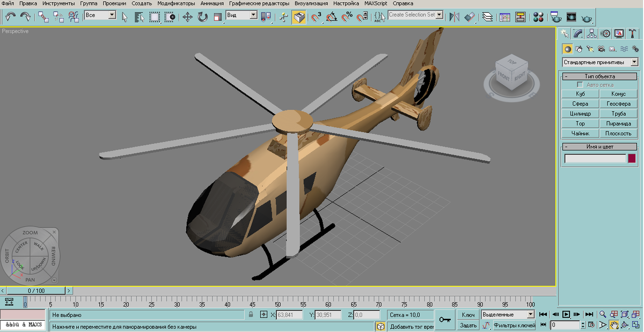Image resolution: width=644 pixels, height=332 pixels.
Task: Switch to the Utilities hammer tab
Action: click(632, 33)
